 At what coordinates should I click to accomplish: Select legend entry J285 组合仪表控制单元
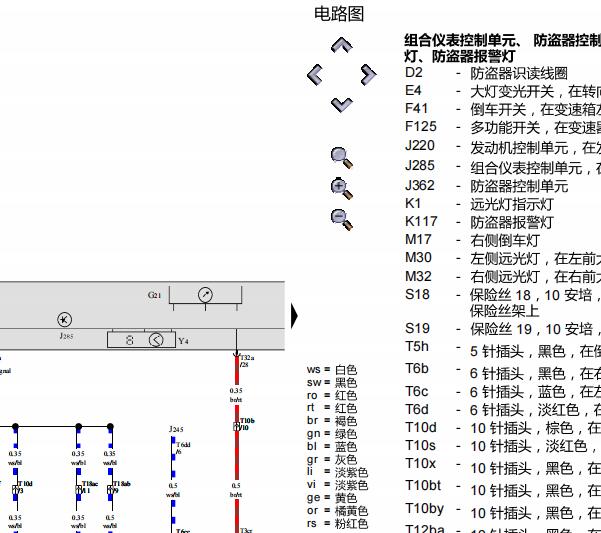click(x=503, y=167)
